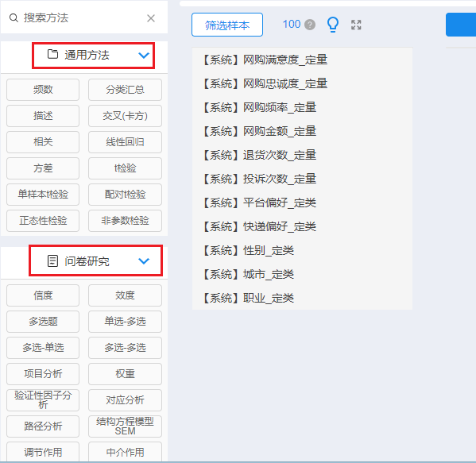
Task: Select 结构方程模型SEM method
Action: (x=125, y=426)
